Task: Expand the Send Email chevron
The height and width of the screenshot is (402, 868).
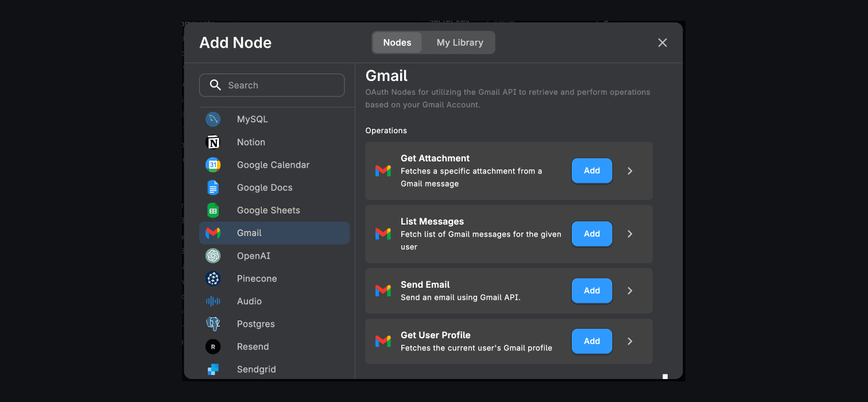Action: click(x=630, y=291)
